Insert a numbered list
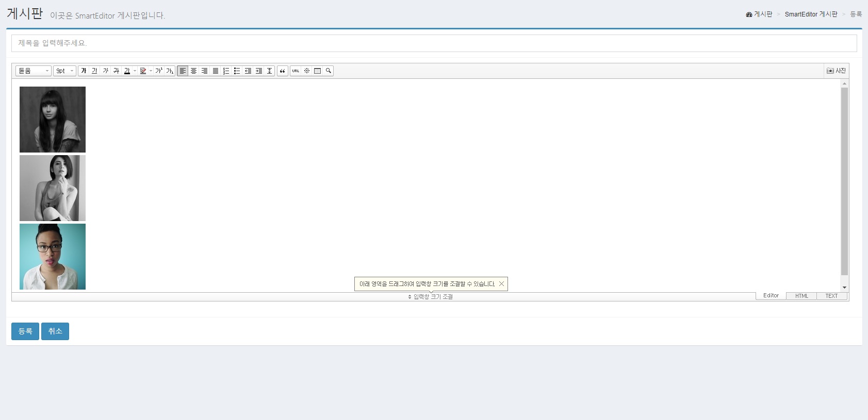This screenshot has width=868, height=420. click(x=226, y=71)
